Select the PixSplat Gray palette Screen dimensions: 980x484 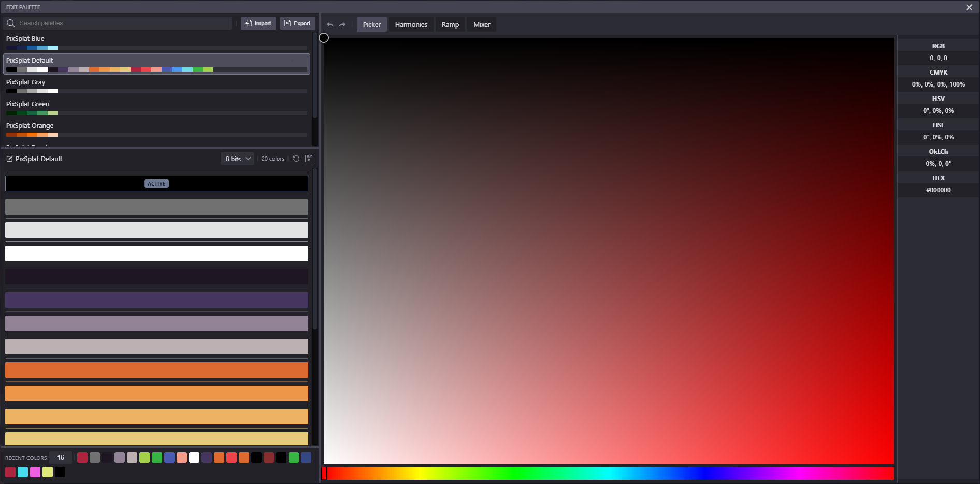[156, 86]
